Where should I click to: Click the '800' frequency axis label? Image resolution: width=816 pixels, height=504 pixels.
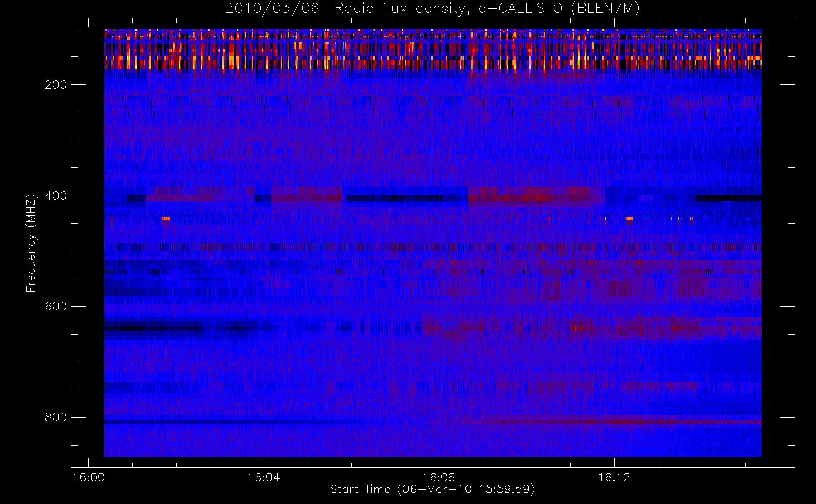[x=55, y=417]
